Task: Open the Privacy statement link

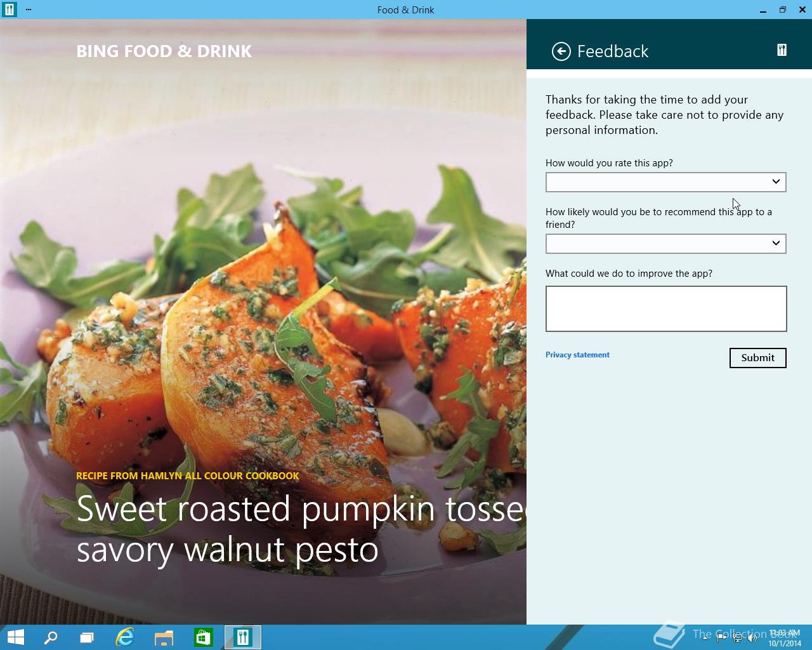Action: tap(577, 355)
